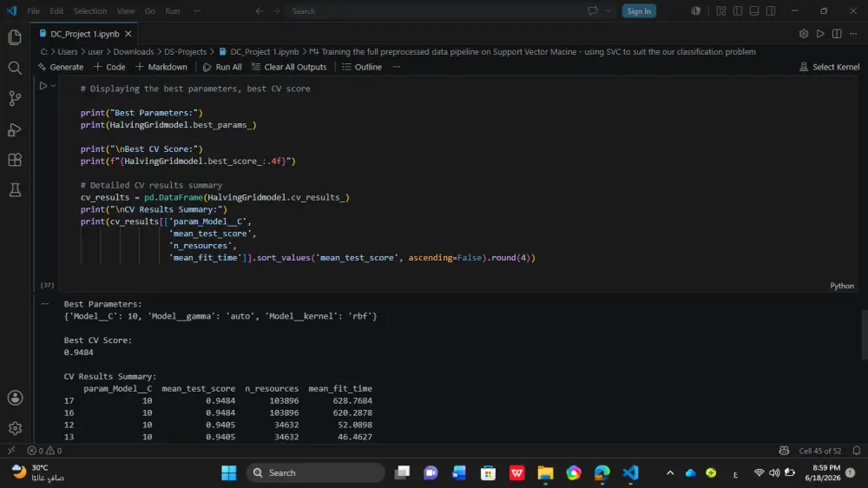Image resolution: width=868 pixels, height=488 pixels.
Task: Show hidden system tray icons
Action: point(670,472)
